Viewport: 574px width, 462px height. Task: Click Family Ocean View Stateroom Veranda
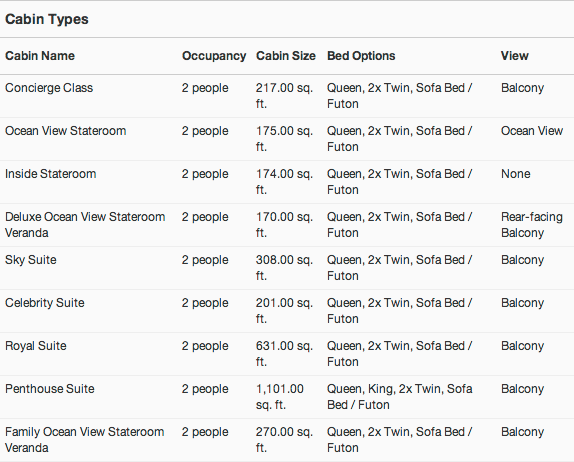click(x=85, y=440)
